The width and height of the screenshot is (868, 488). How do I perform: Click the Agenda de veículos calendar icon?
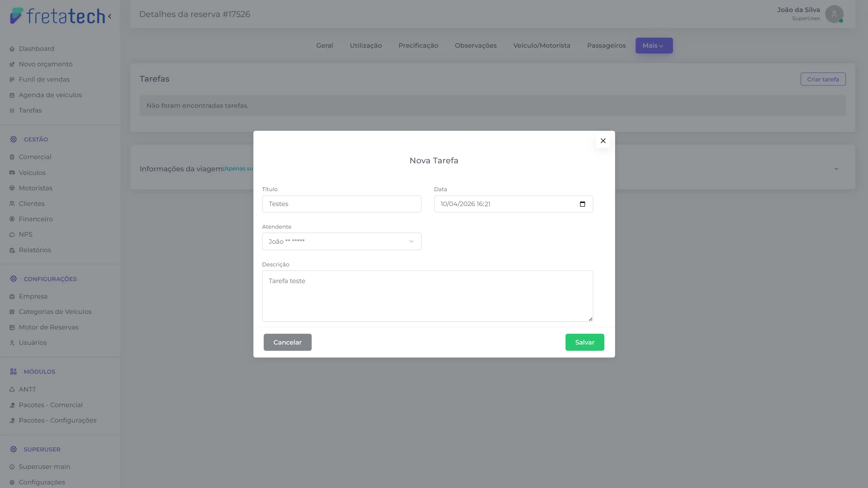pos(12,95)
